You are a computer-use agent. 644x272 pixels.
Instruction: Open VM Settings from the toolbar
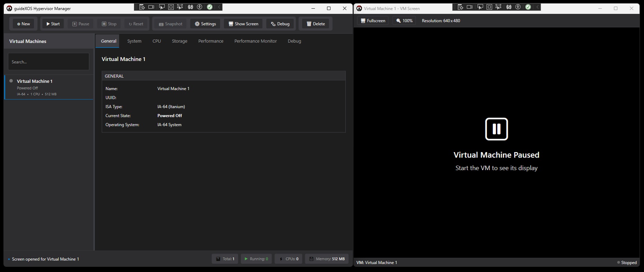click(x=205, y=24)
